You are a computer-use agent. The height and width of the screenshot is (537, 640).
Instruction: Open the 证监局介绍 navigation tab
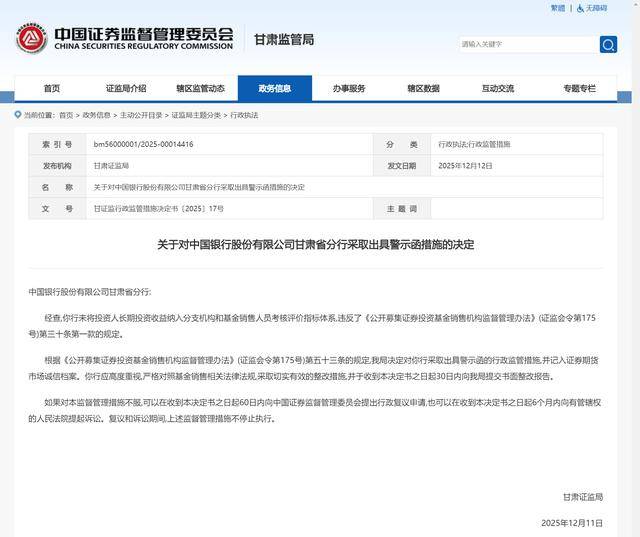tap(126, 89)
